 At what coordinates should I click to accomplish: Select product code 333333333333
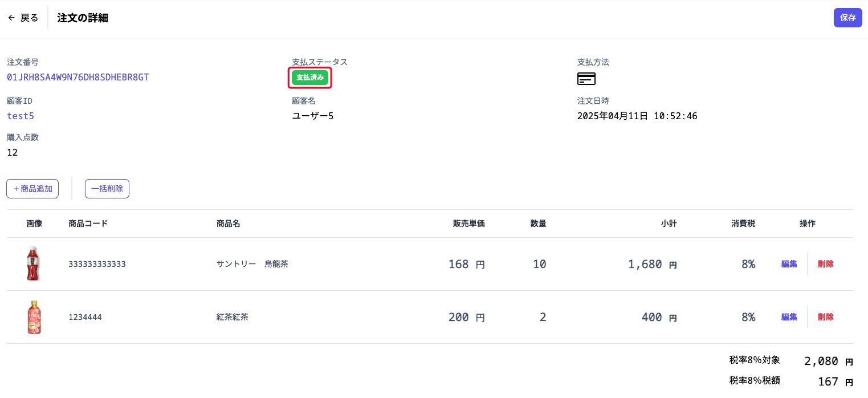point(97,264)
